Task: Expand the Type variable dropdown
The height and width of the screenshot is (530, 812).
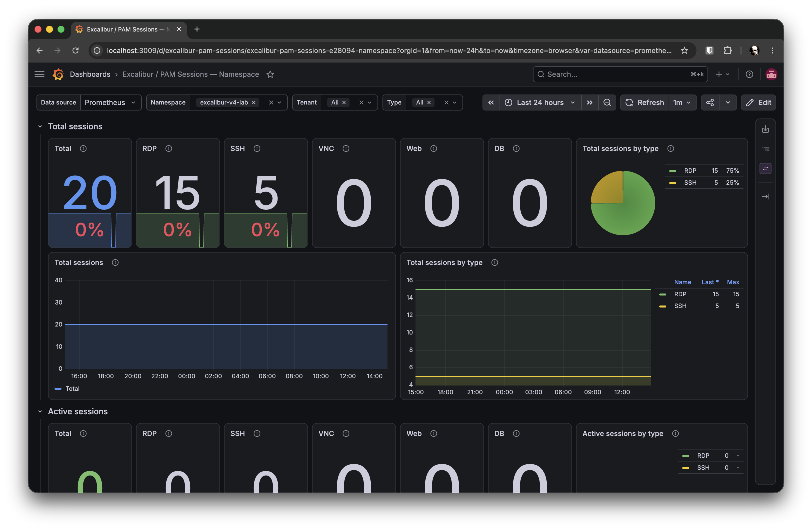Action: (454, 102)
